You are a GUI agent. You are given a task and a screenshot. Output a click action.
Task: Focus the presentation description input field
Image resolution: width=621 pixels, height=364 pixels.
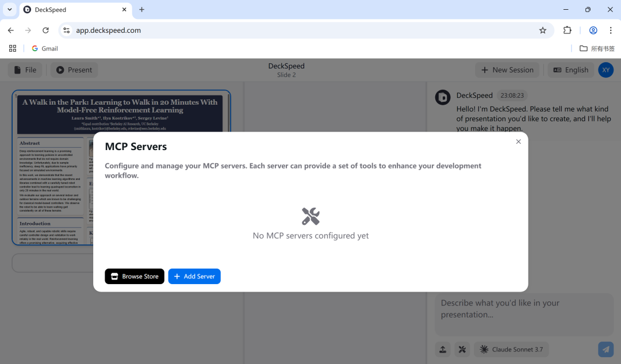click(524, 315)
